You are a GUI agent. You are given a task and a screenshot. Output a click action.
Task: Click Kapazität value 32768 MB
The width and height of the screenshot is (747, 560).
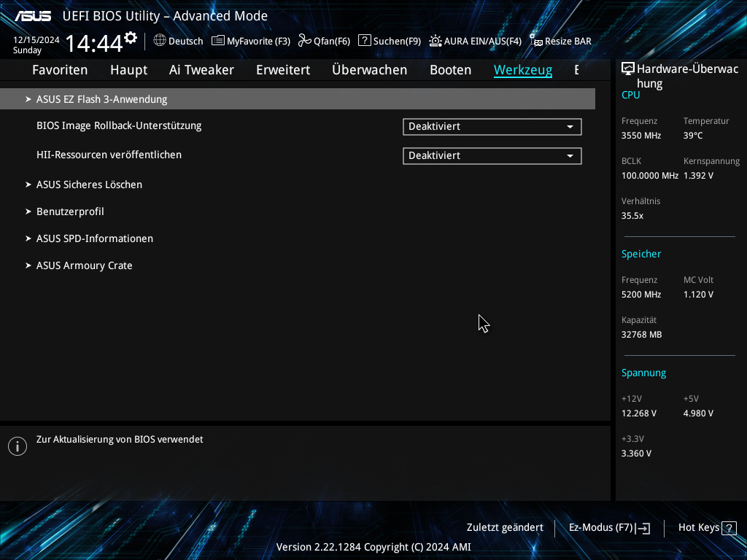[642, 335]
